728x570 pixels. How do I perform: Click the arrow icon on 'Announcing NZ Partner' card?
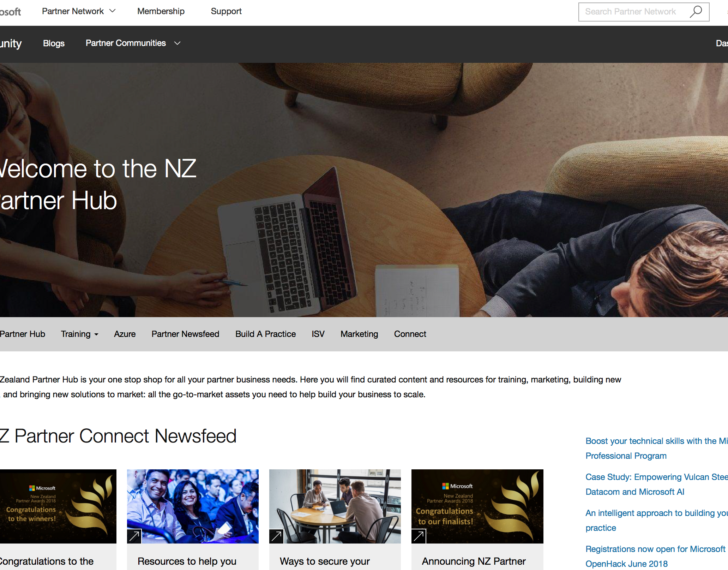tap(419, 535)
